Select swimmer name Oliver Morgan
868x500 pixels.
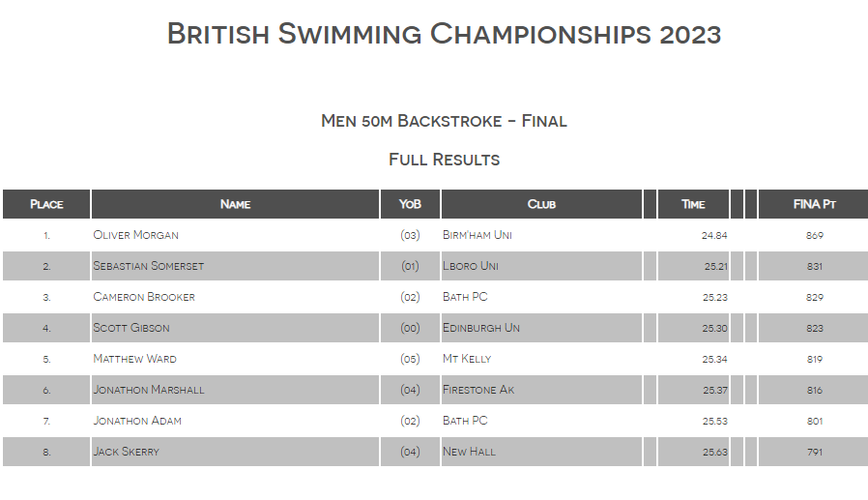[x=135, y=235]
